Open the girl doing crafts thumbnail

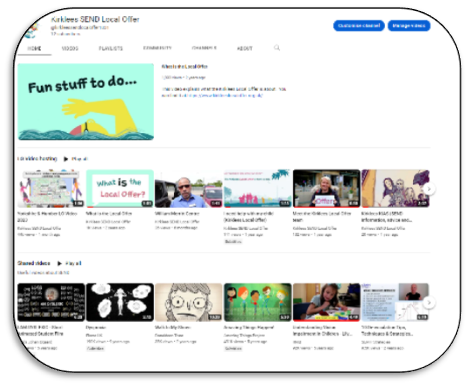tap(326, 302)
